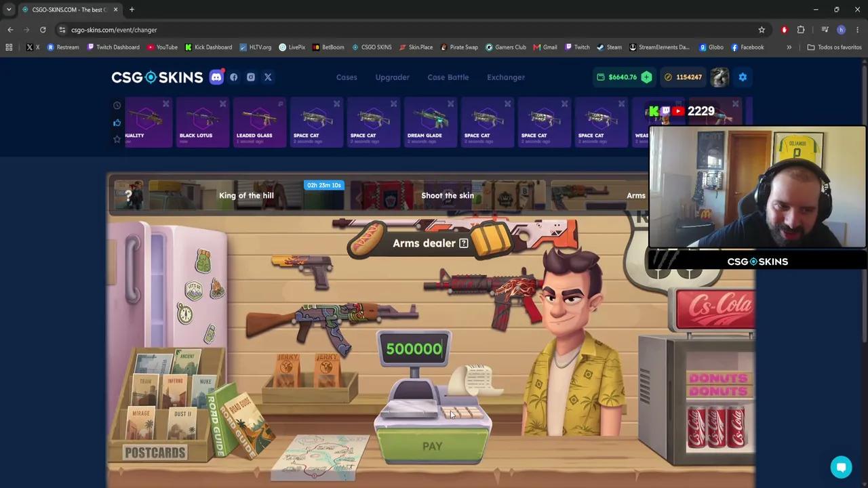Open the X icon in the site header

click(268, 77)
